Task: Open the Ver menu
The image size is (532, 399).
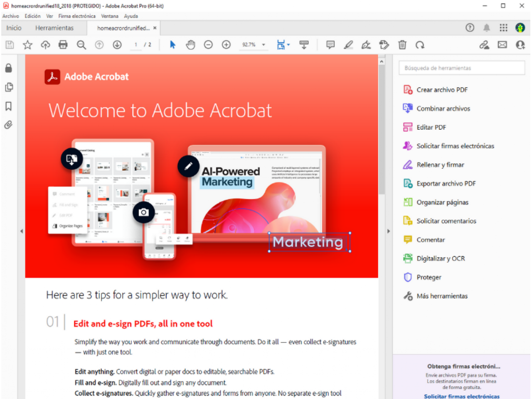Action: [x=49, y=16]
